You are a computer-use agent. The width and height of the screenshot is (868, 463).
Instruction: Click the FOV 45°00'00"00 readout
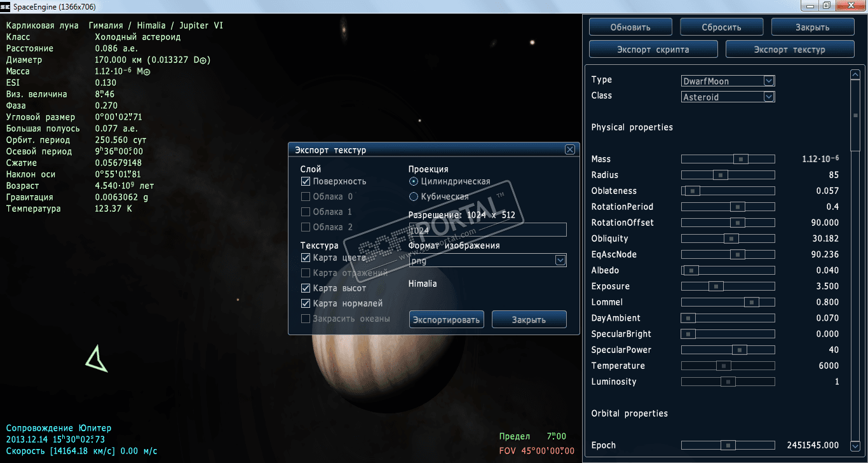coord(536,451)
